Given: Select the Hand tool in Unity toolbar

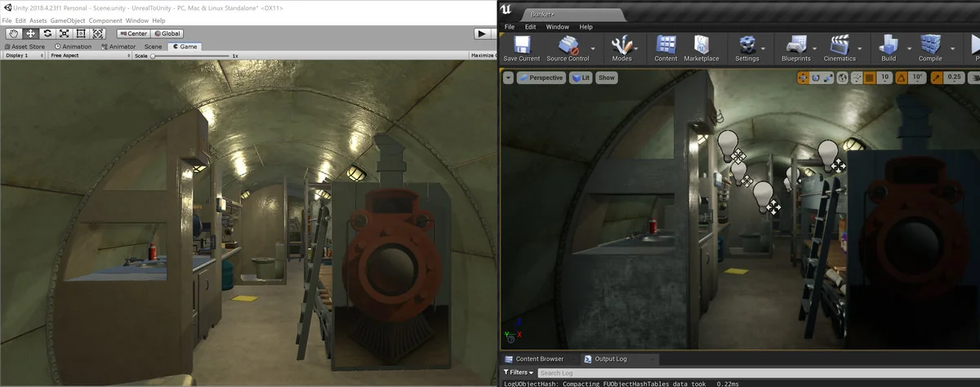Looking at the screenshot, I should coord(14,33).
